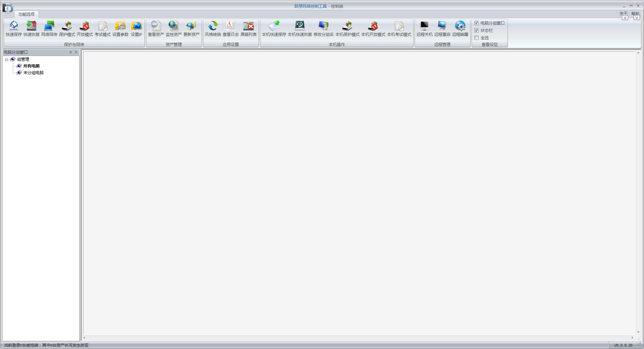Select 未分组电脑 in the group tree
The image size is (644, 349).
(x=34, y=73)
